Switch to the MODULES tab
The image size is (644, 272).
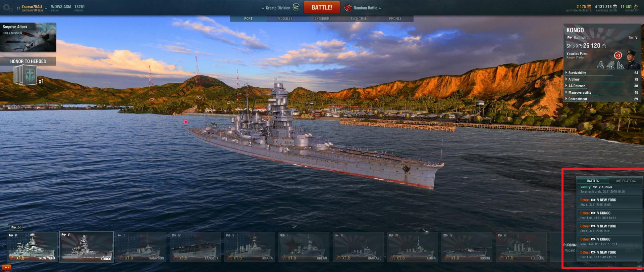pyautogui.click(x=285, y=19)
